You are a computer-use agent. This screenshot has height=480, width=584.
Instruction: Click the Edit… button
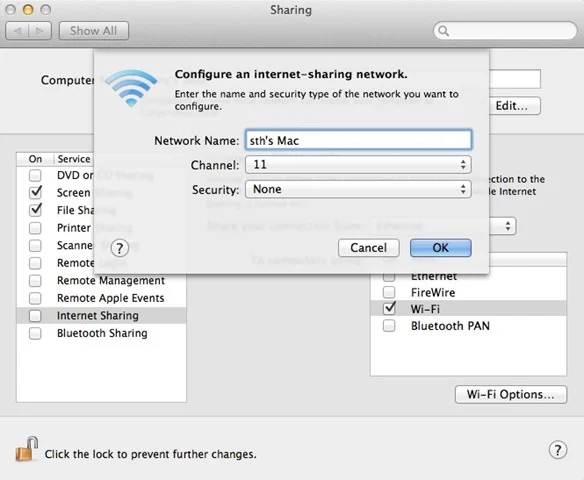514,106
